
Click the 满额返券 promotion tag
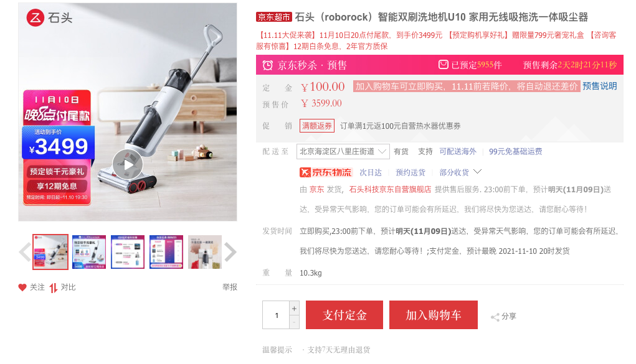tap(317, 126)
